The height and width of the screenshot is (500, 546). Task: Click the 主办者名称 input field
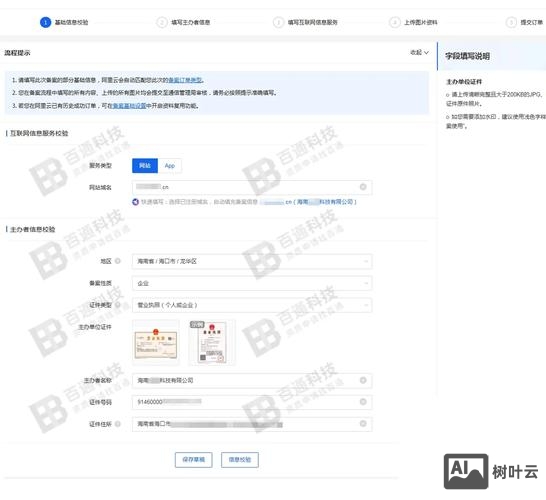click(252, 381)
